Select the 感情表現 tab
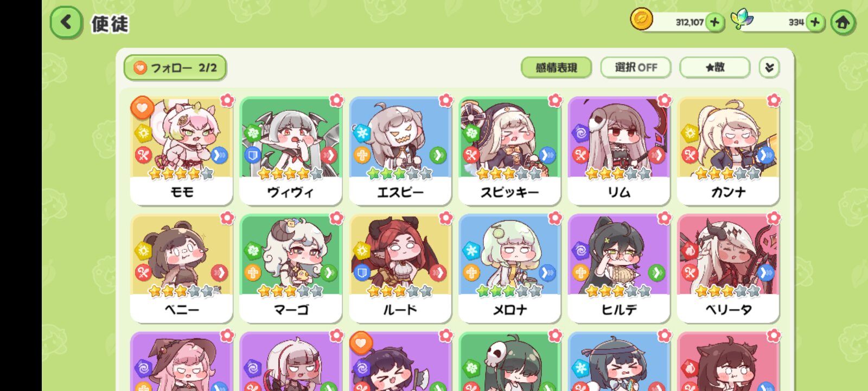Image resolution: width=868 pixels, height=391 pixels. click(x=556, y=67)
